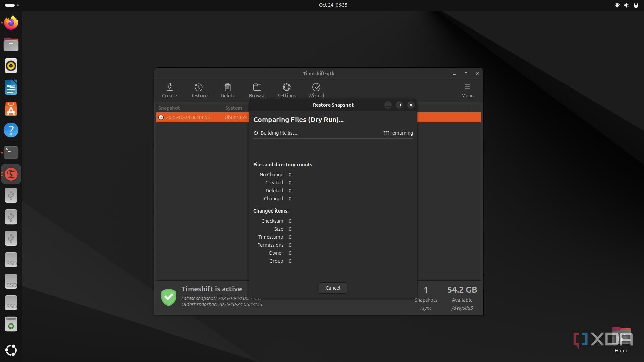
Task: Click the System column header
Action: [234, 108]
